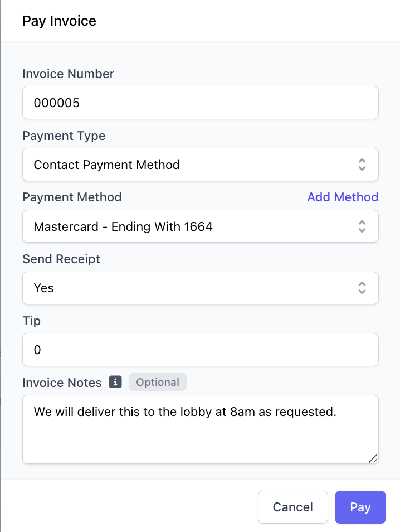Submit payment with the Pay button
400x532 pixels.
coord(360,507)
